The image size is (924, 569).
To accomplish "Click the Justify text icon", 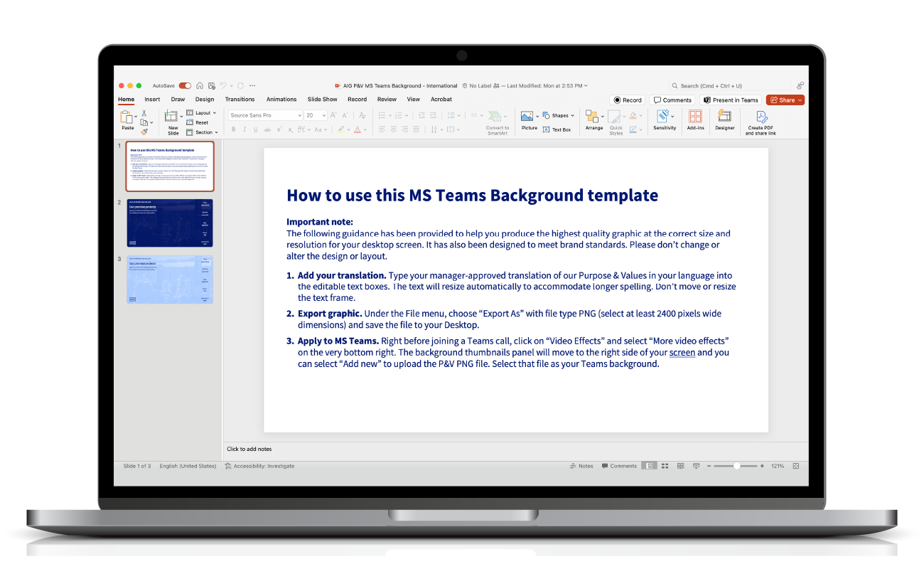I will point(416,129).
